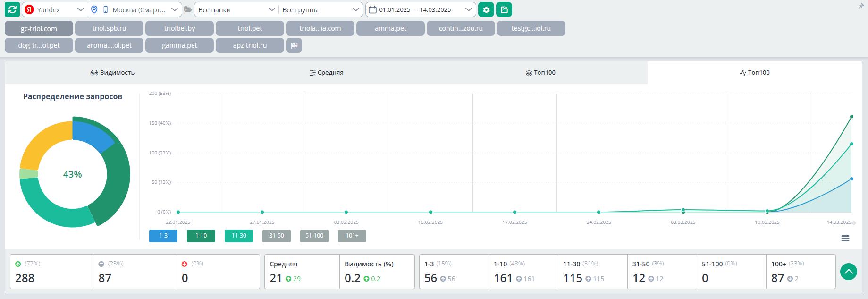Click the pin icon at top right
The image size is (868, 299).
[x=861, y=6]
